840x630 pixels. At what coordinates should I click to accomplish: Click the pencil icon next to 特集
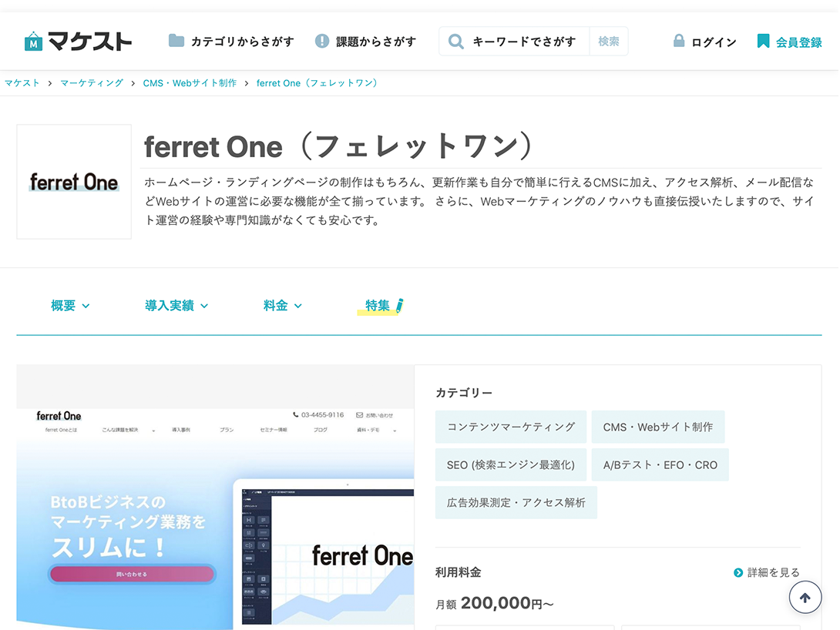[399, 305]
